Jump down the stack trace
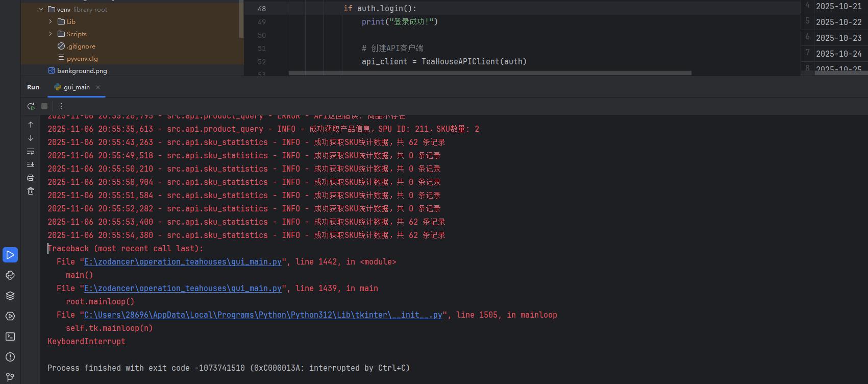 (31, 138)
